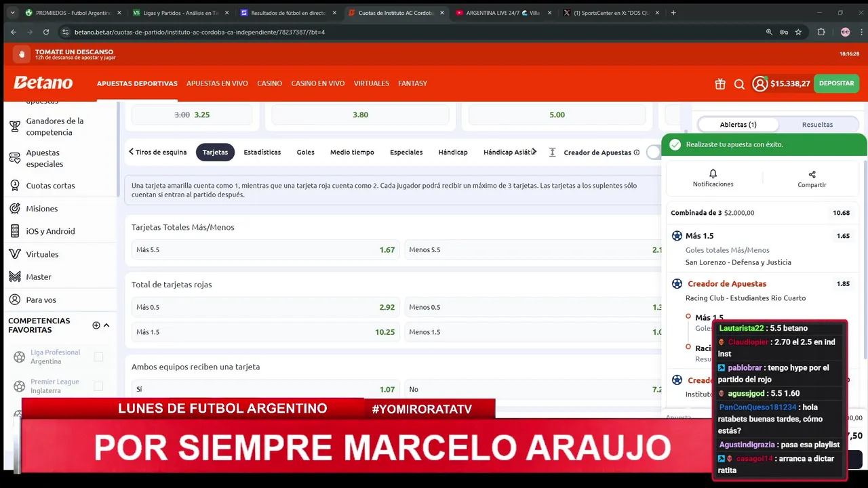The image size is (868, 488).
Task: Click the browser reload button
Action: pyautogui.click(x=46, y=32)
